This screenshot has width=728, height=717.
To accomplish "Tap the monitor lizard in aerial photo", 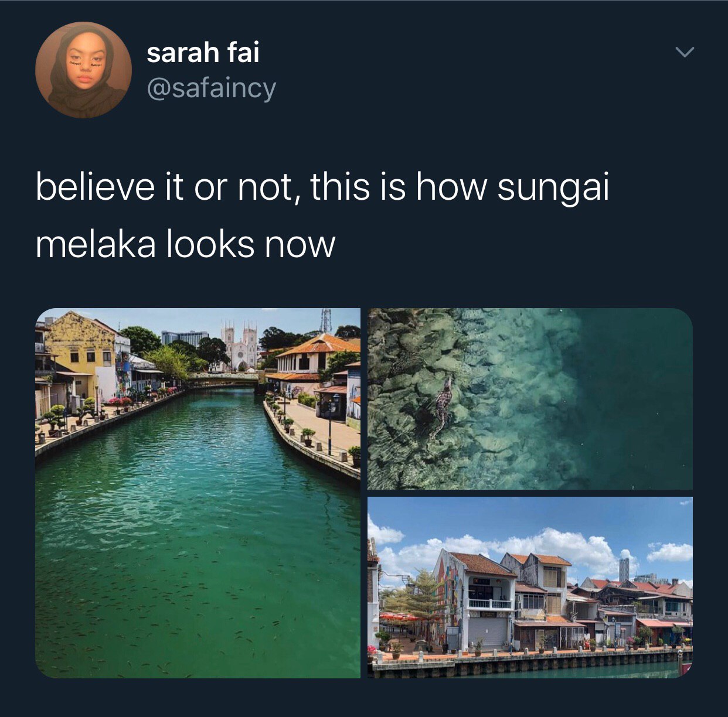I will [x=441, y=408].
